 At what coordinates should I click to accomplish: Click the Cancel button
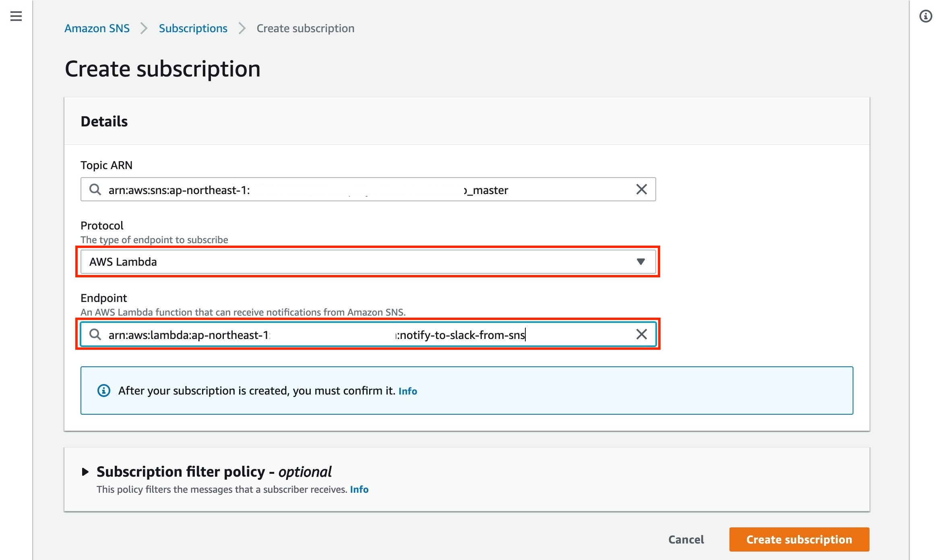(686, 539)
